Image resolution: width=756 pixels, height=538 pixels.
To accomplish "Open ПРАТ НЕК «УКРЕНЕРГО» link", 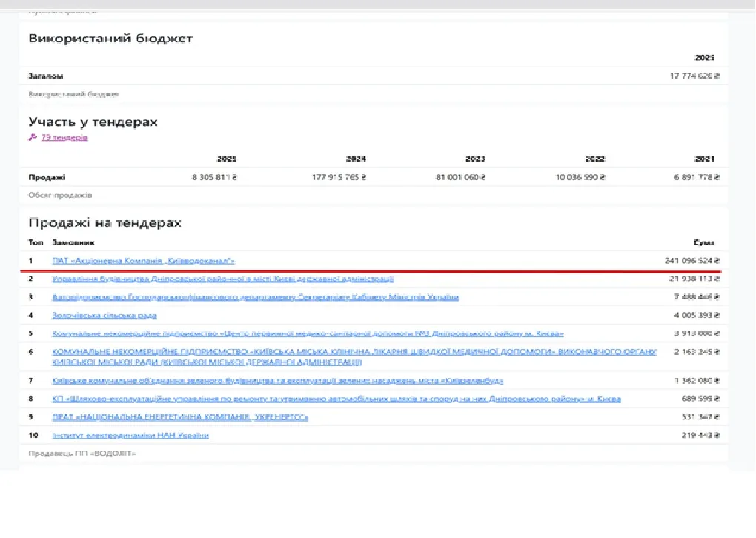I will [x=180, y=417].
